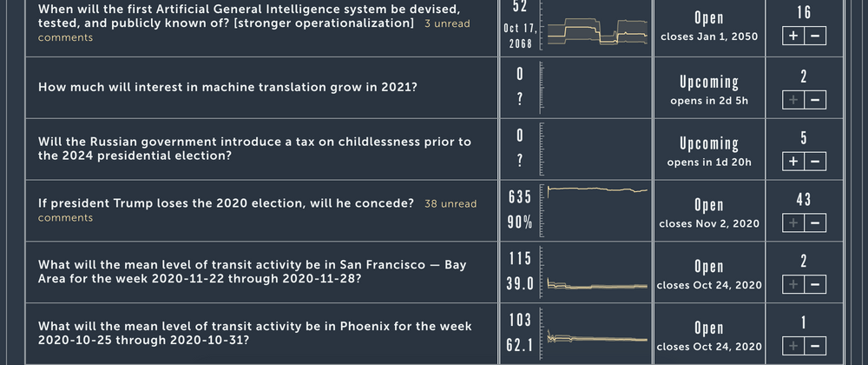Open the Trump concession question
This screenshot has width=868, height=365.
226,203
